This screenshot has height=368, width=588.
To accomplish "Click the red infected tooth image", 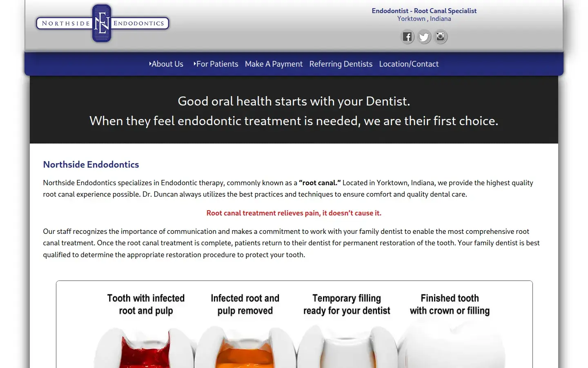I will (145, 348).
